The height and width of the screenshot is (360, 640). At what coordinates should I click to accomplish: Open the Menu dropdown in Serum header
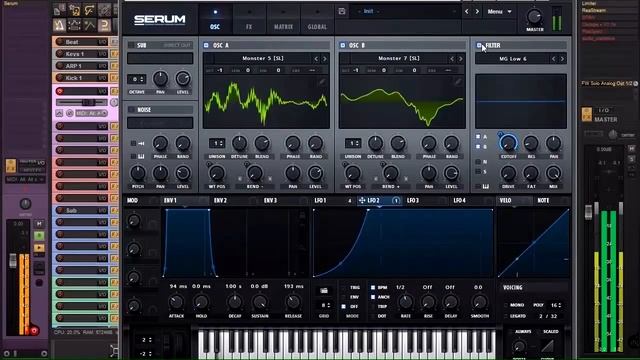point(499,12)
